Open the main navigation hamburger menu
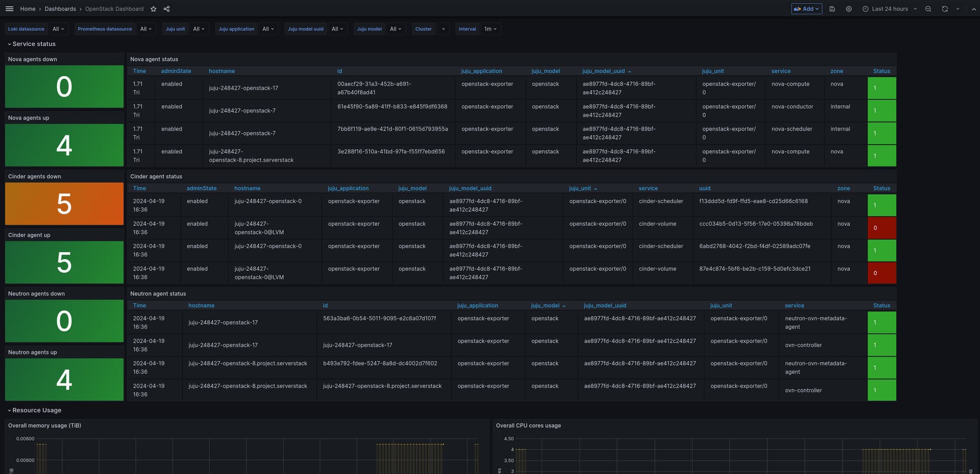 (x=9, y=9)
